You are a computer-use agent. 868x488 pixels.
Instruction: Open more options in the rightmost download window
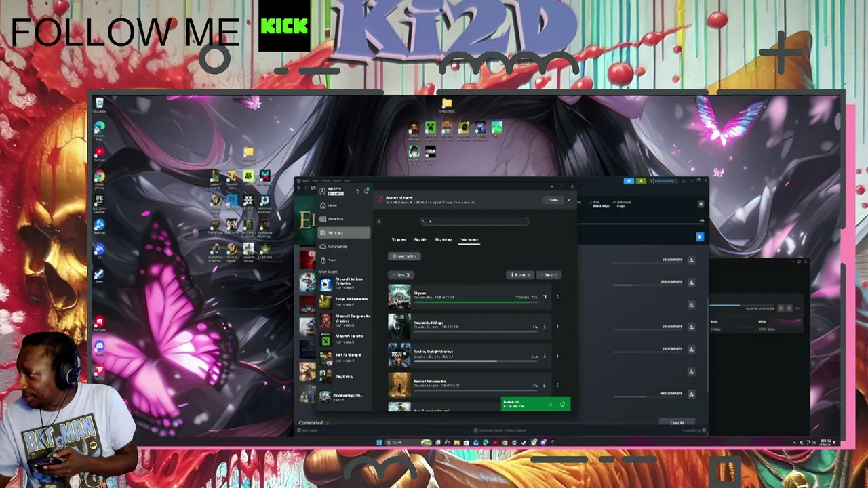[x=797, y=308]
